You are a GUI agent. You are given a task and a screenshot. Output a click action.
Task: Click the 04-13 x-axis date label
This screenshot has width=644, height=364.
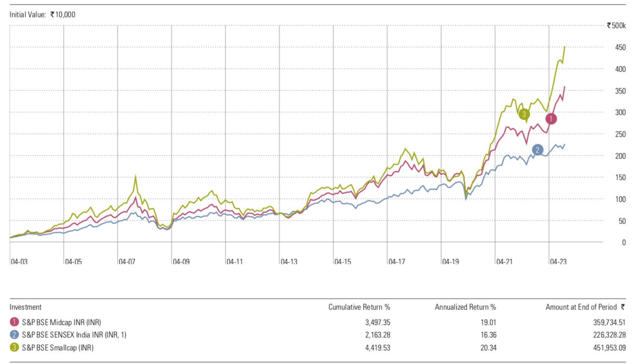pyautogui.click(x=289, y=261)
